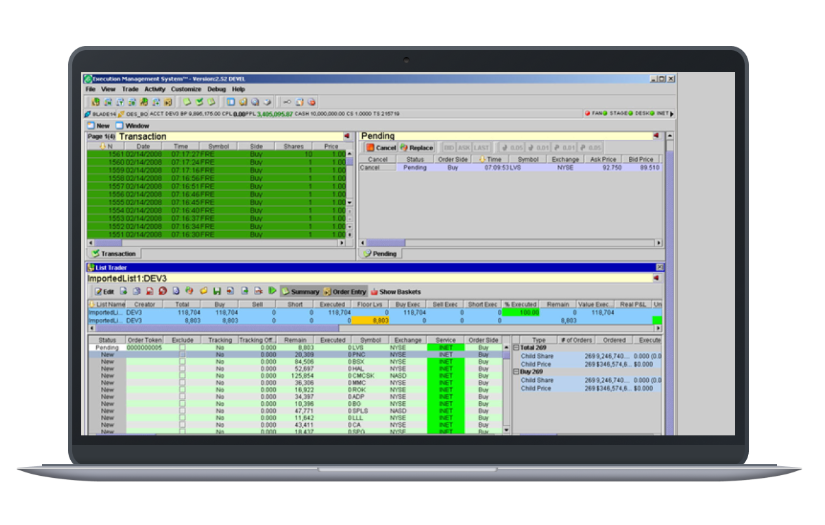Click the Show Baskets button
The width and height of the screenshot is (825, 525).
[x=396, y=291]
